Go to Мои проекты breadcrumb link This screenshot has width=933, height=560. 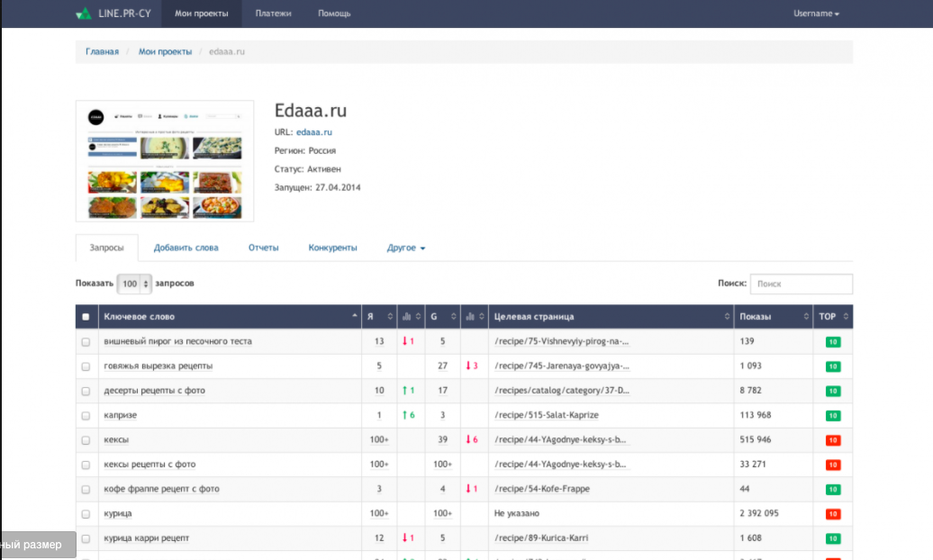click(x=165, y=52)
